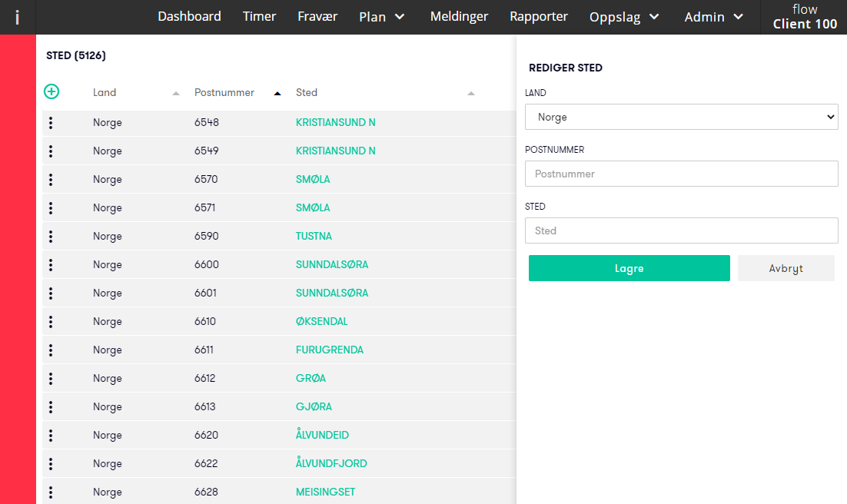Open the Fravær page

317,17
